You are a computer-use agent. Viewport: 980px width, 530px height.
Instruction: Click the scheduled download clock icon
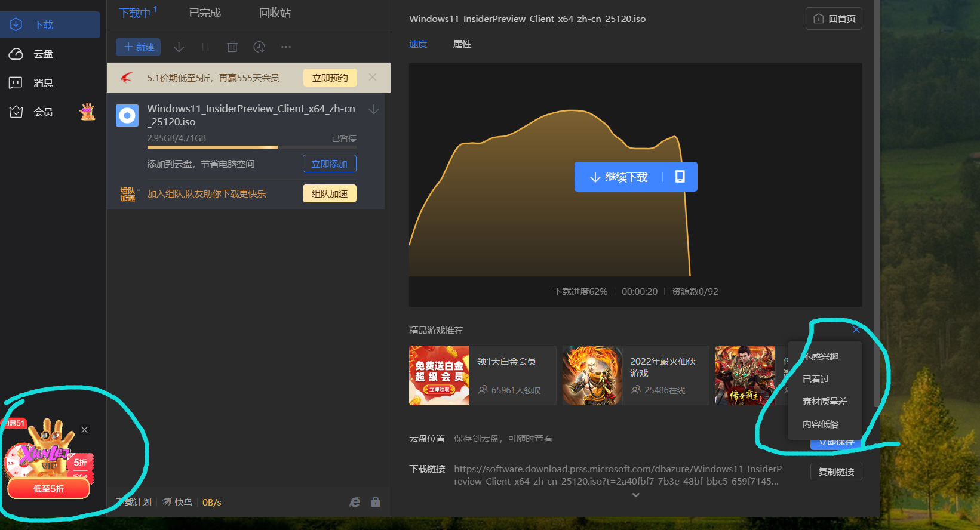(259, 47)
